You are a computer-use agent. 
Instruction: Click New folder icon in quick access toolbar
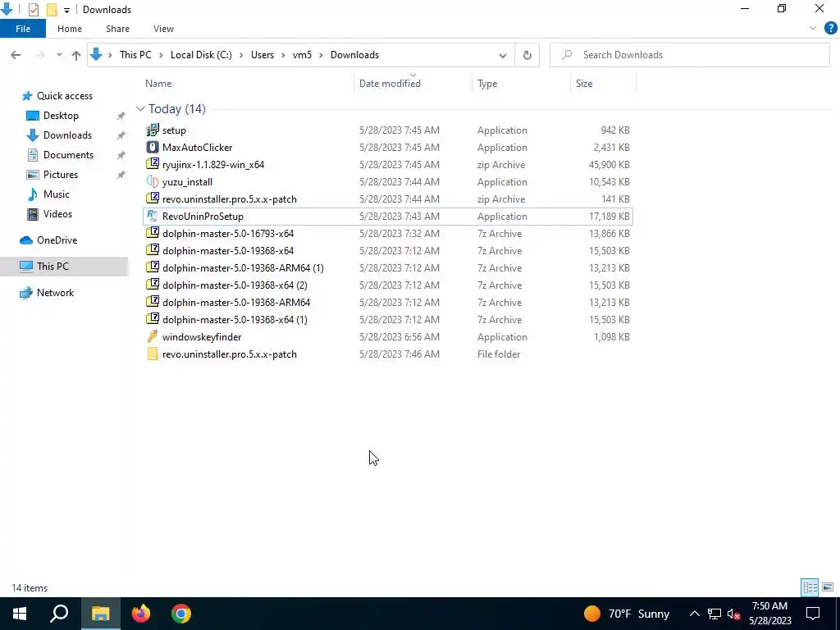(x=52, y=10)
